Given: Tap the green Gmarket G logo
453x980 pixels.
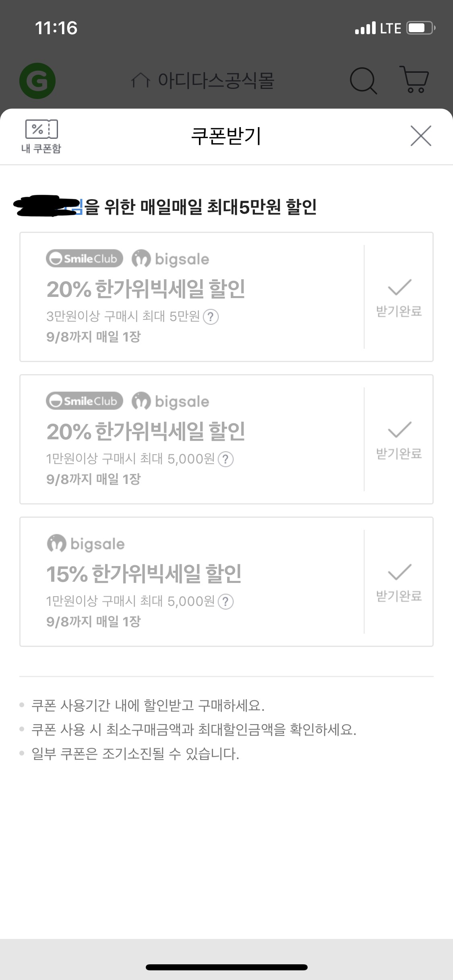Looking at the screenshot, I should click(x=37, y=81).
